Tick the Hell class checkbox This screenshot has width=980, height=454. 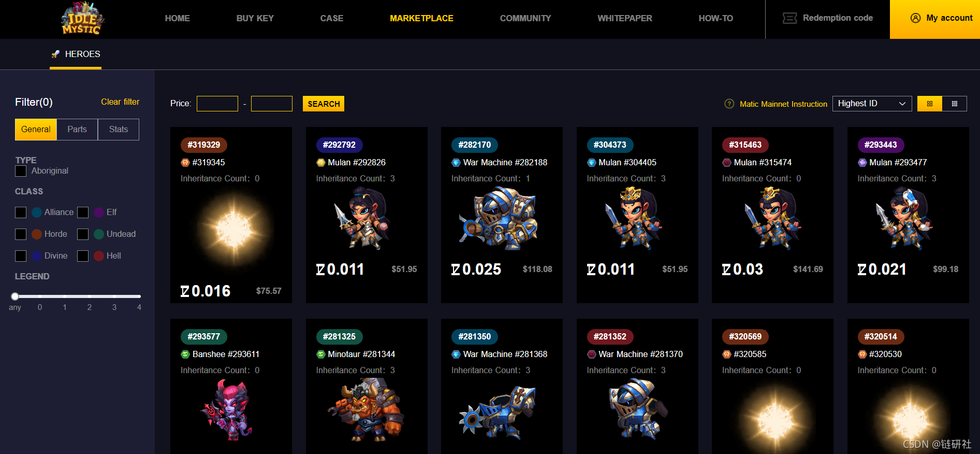pos(83,256)
